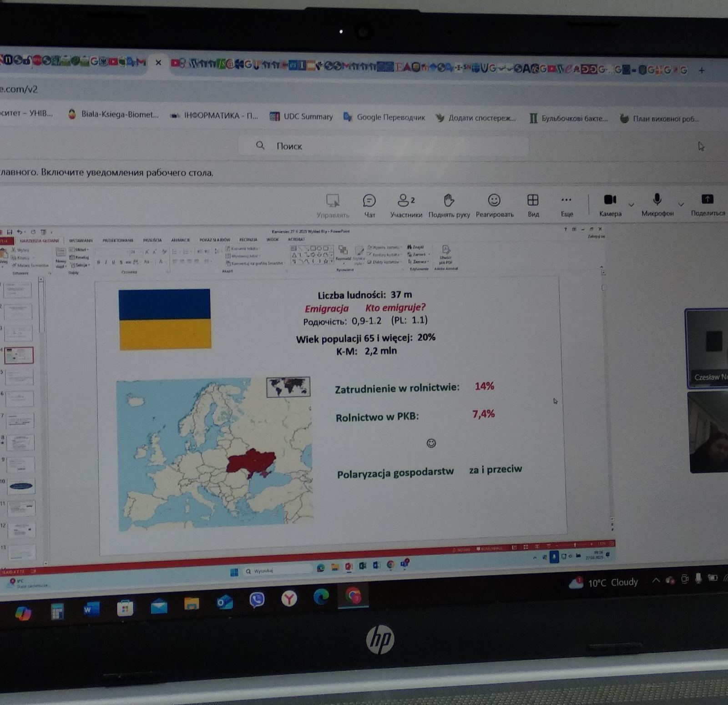Open a new browser tab
This screenshot has height=705, width=728.
tap(702, 70)
